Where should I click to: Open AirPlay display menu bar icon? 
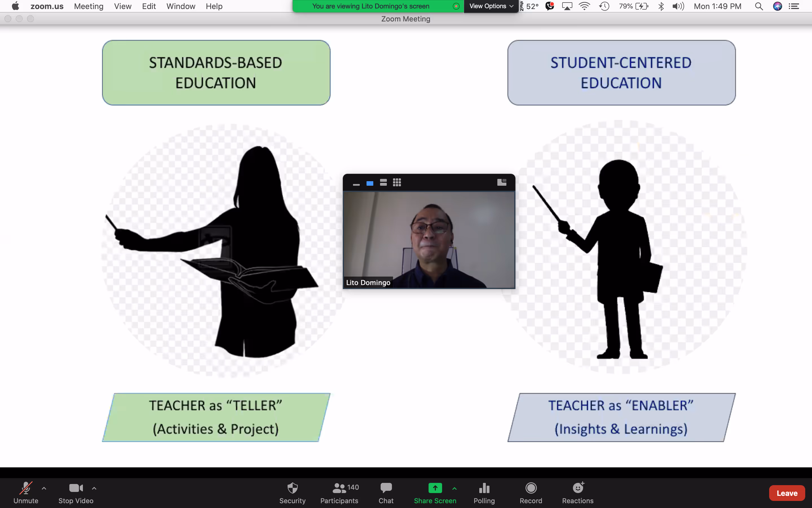567,6
